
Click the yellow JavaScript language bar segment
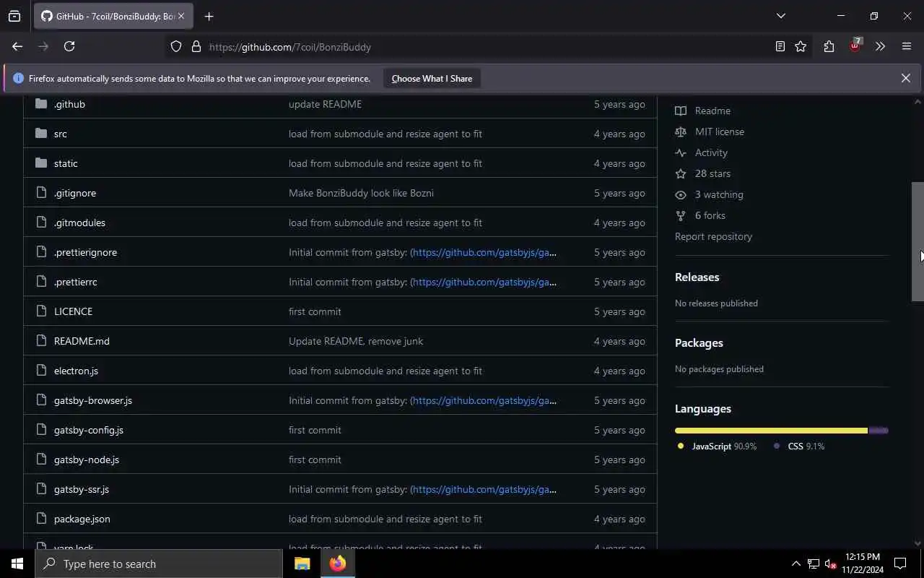coord(771,431)
